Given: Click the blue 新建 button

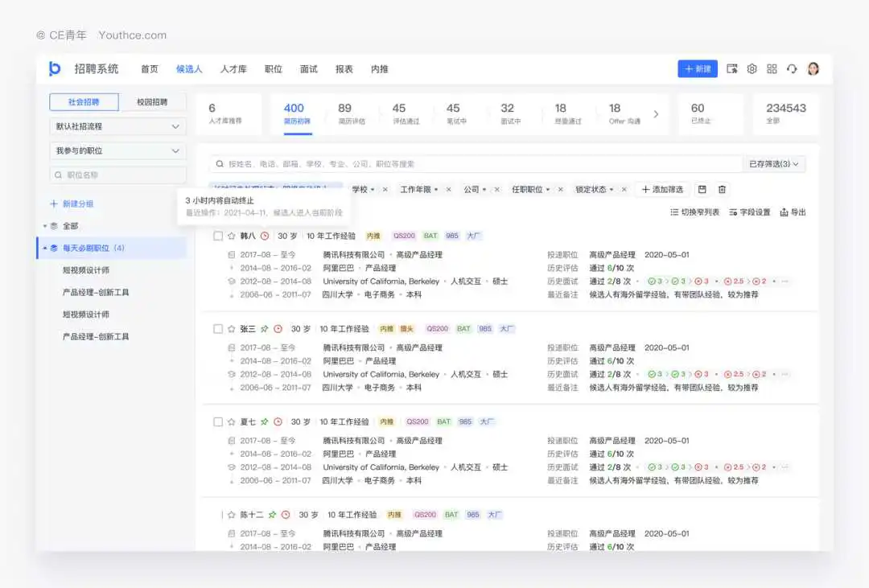Looking at the screenshot, I should click(x=697, y=69).
